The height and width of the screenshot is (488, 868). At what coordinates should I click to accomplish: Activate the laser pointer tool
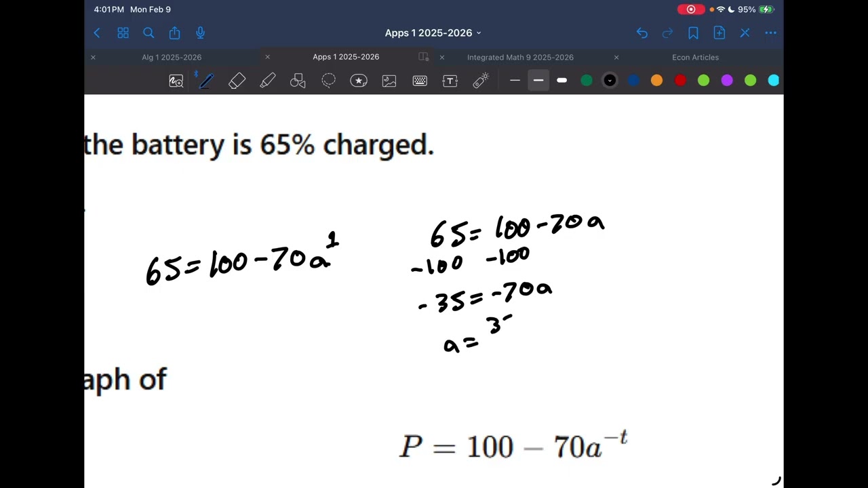481,81
